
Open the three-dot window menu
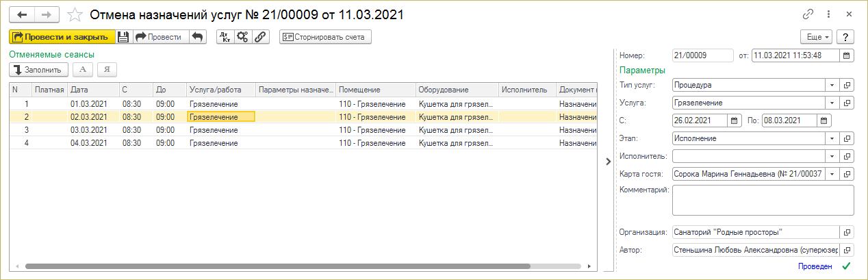(x=829, y=14)
